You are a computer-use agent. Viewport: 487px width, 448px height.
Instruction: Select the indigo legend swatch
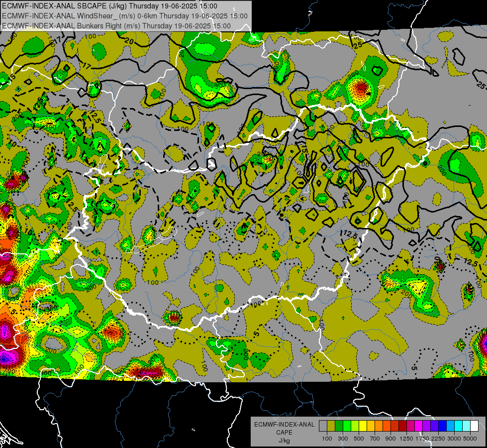tap(434, 426)
